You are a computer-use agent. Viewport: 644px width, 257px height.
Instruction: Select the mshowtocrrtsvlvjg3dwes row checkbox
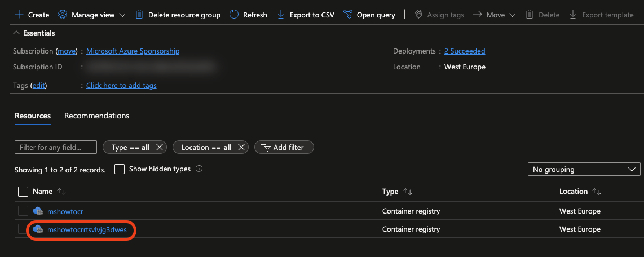click(24, 229)
